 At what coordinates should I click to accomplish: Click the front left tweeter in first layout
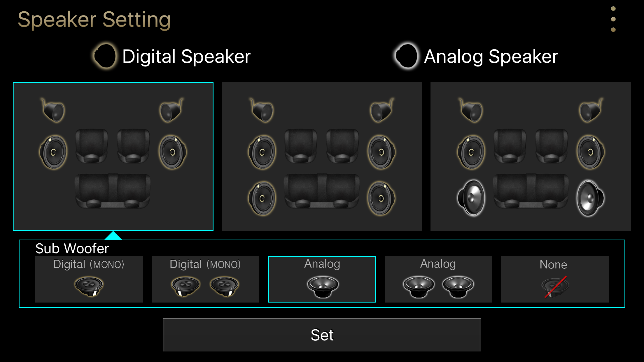53,110
